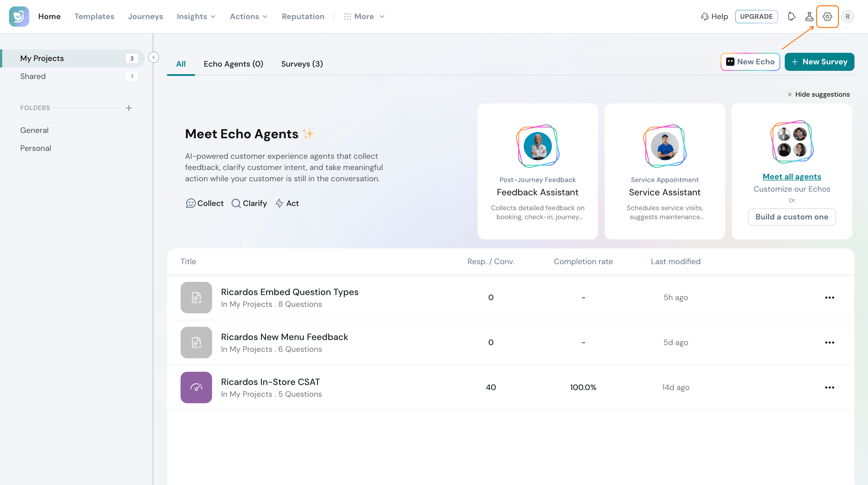
Task: Click the Ricardos In-Store CSAT purple gauge icon
Action: click(x=196, y=387)
